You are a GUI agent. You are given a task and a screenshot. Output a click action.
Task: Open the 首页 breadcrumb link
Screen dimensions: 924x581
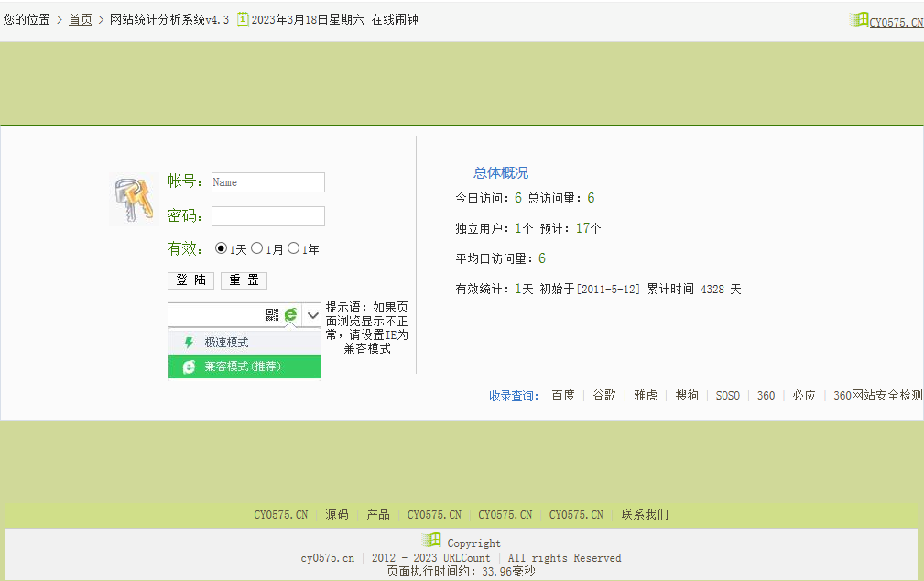[x=81, y=20]
